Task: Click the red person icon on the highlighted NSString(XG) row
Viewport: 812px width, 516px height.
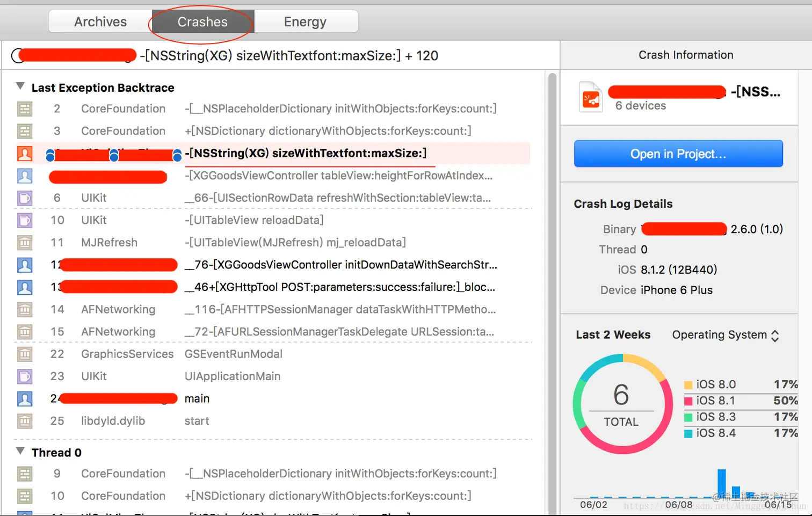Action: pos(25,154)
